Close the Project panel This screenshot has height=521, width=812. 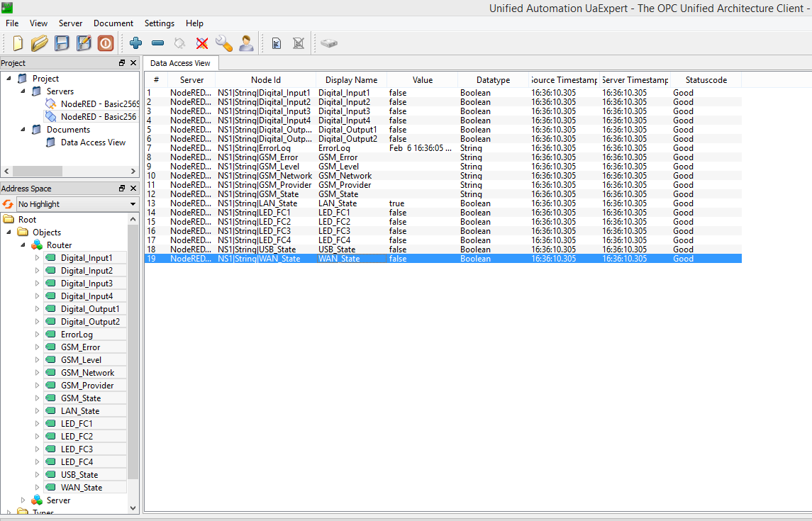pos(133,62)
